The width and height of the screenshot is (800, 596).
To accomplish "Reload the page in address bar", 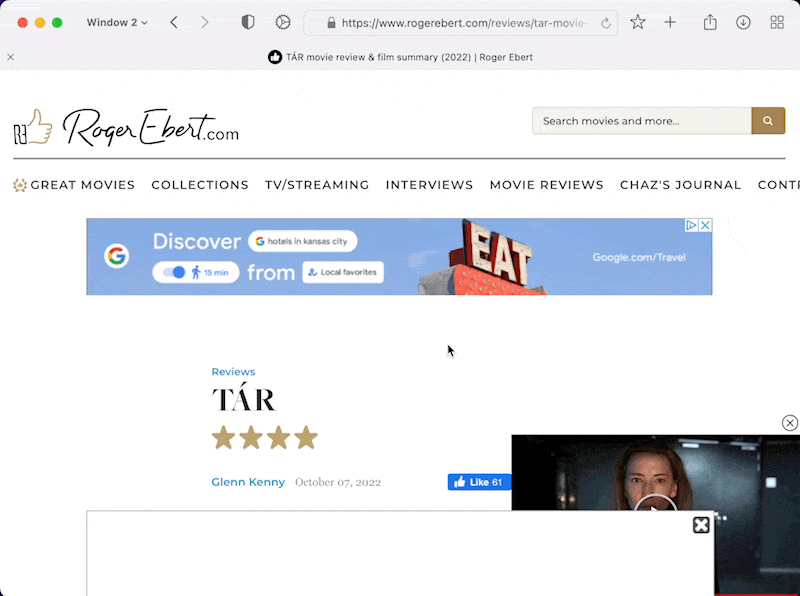I will coord(606,23).
